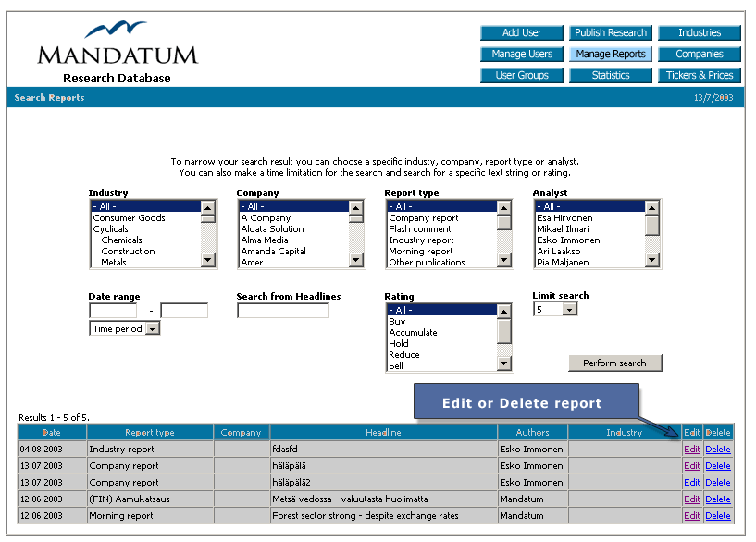Open the Time period dropdown
The height and width of the screenshot is (542, 756).
(124, 328)
